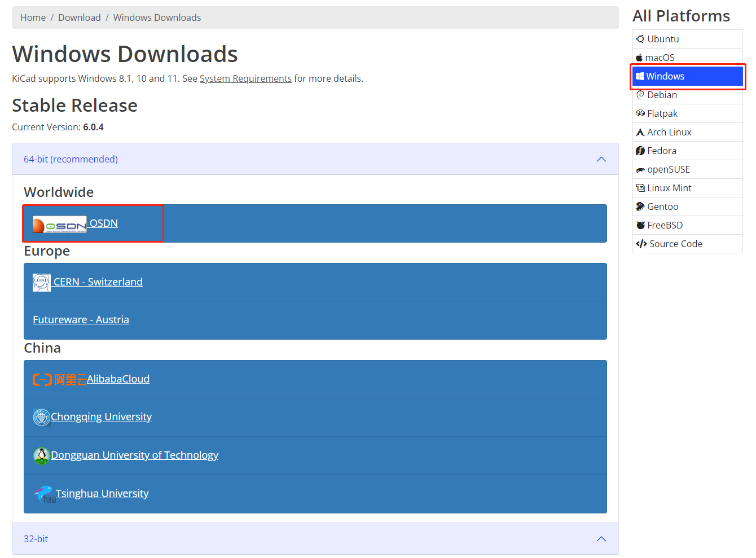This screenshot has width=756, height=558.
Task: Collapse the 64-bit section chevron
Action: pyautogui.click(x=601, y=159)
